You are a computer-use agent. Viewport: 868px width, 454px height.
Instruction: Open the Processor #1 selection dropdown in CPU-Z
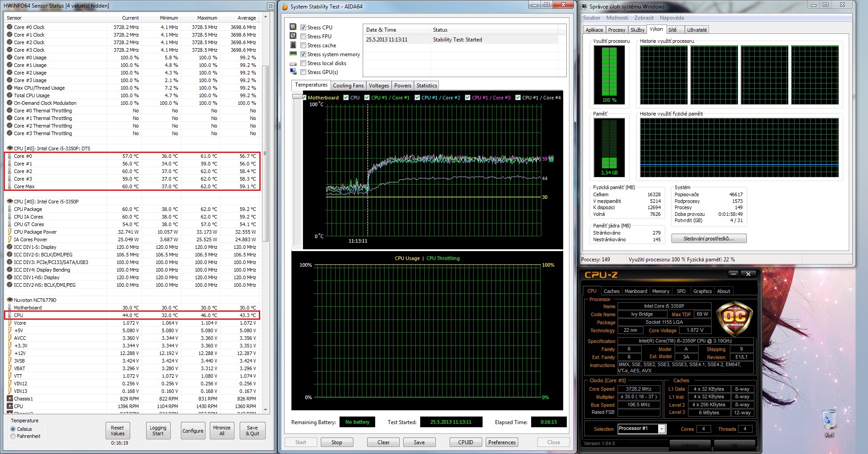[x=662, y=429]
